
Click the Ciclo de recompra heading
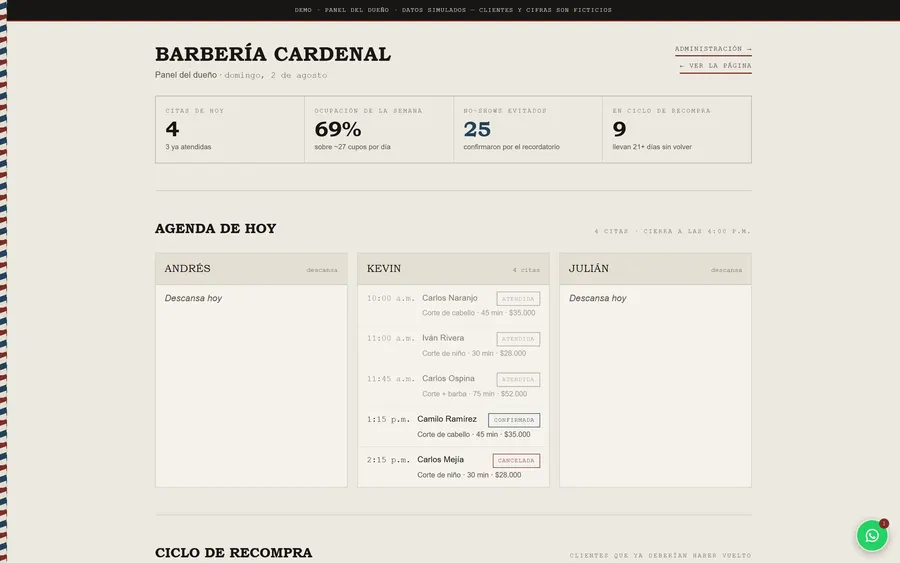[x=234, y=553]
